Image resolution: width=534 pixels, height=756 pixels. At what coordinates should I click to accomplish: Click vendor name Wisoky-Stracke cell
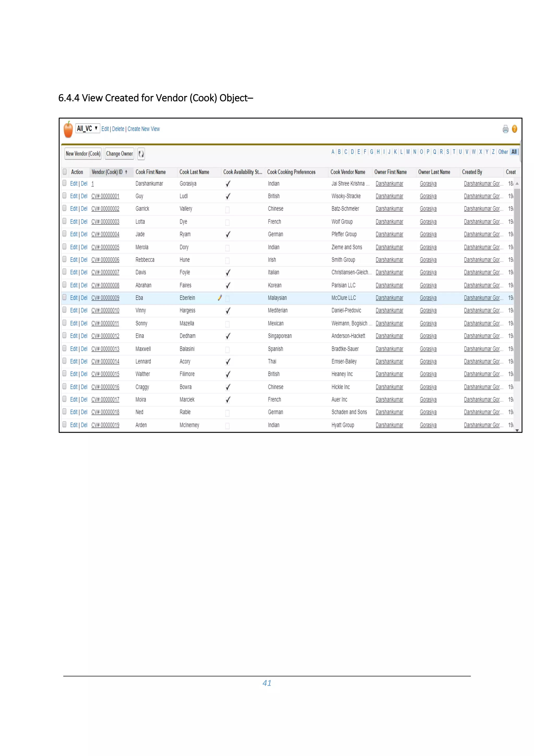346,196
